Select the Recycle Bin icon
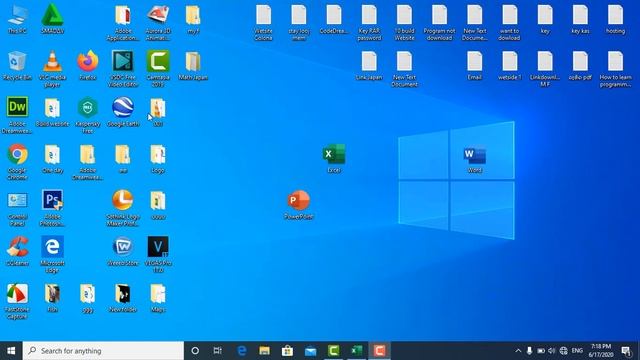This screenshot has height=360, width=640. coord(17,65)
